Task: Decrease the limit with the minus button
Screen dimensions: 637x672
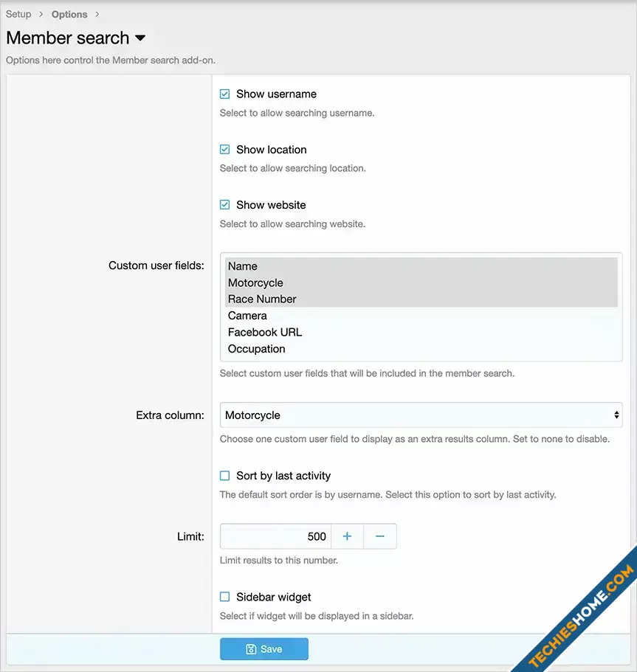Action: coord(380,536)
